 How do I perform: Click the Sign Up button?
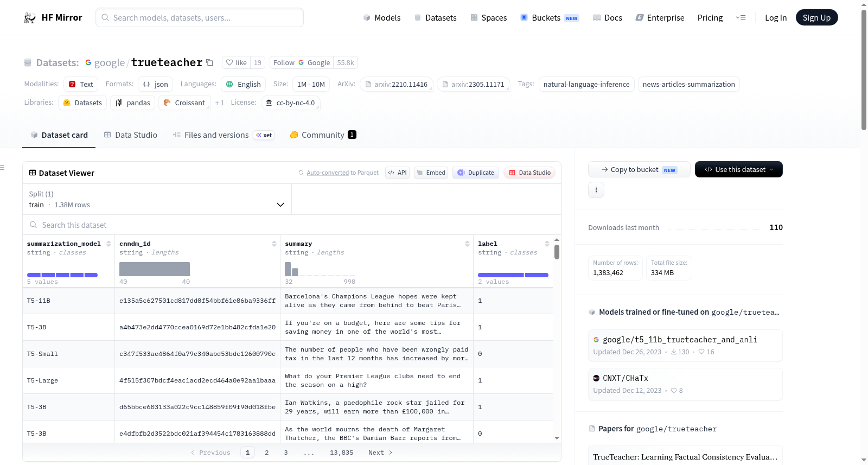tap(816, 17)
